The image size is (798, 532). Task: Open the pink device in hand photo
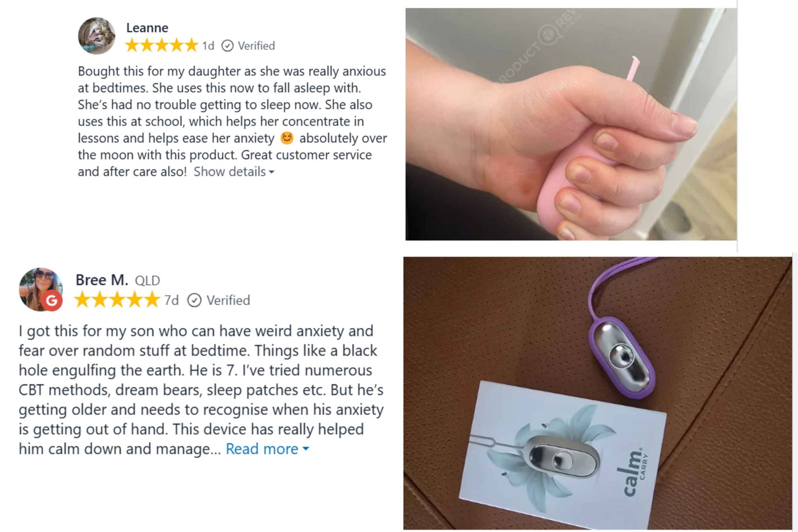pos(571,124)
